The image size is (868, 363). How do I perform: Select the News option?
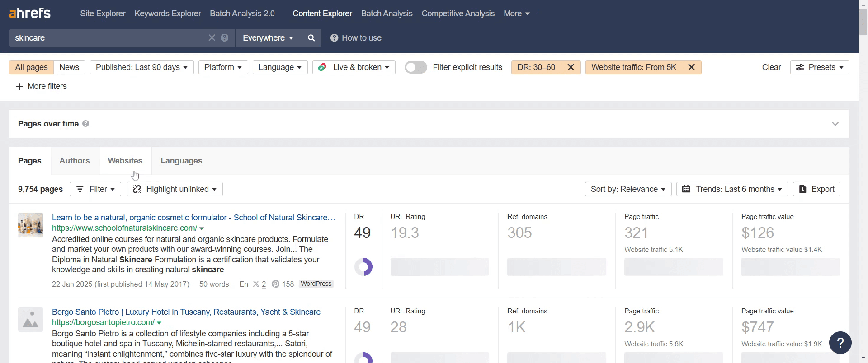click(69, 67)
